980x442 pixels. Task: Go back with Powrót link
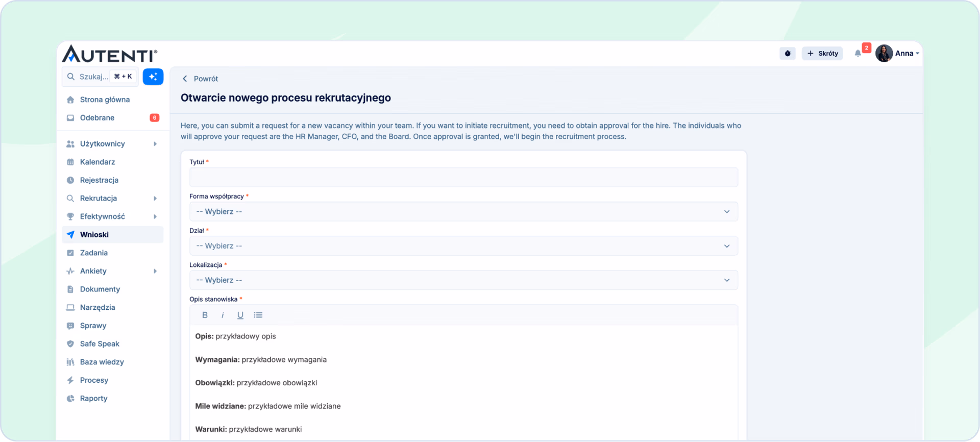(x=206, y=79)
